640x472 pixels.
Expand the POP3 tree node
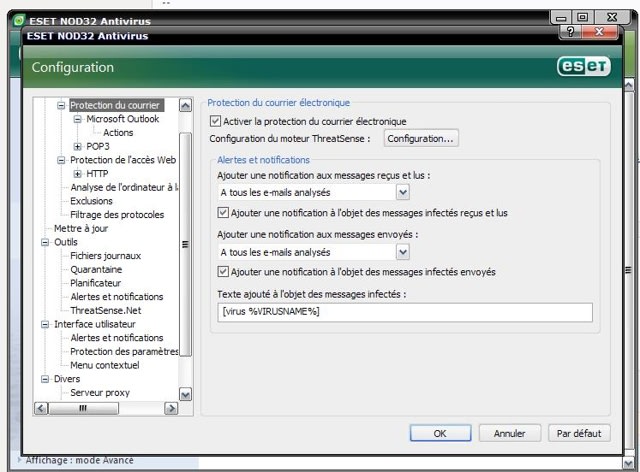coord(77,146)
